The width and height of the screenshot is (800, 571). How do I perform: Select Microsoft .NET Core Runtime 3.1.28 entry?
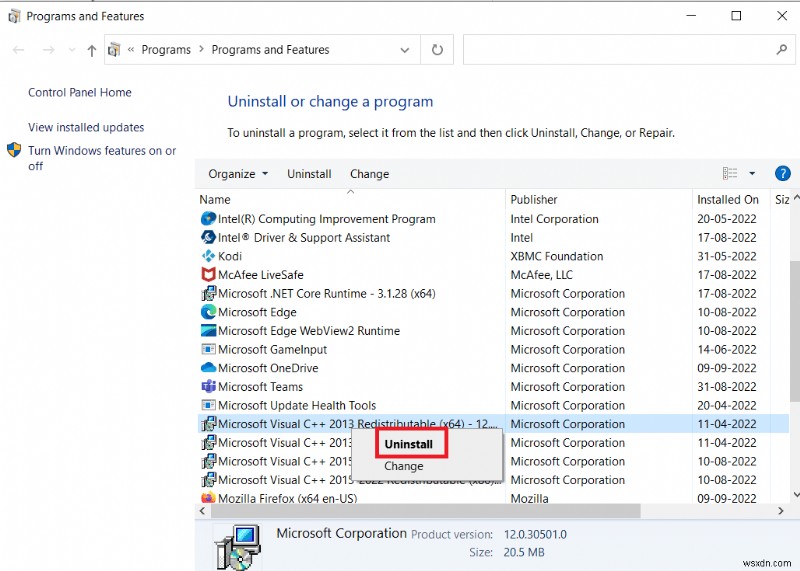pyautogui.click(x=327, y=294)
